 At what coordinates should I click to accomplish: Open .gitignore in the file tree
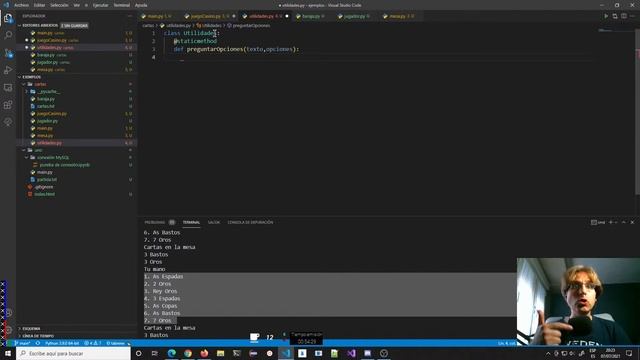click(44, 187)
